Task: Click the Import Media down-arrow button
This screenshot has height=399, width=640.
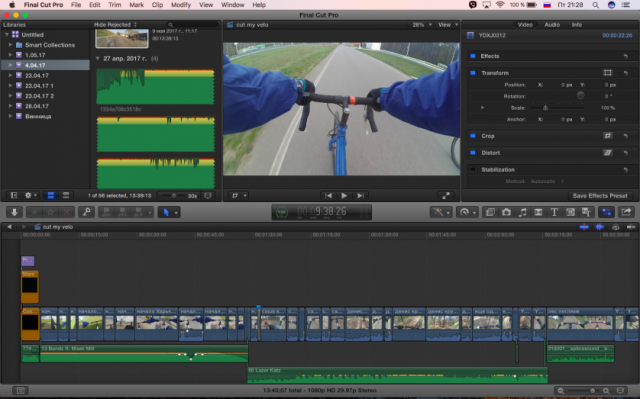Action: click(14, 212)
